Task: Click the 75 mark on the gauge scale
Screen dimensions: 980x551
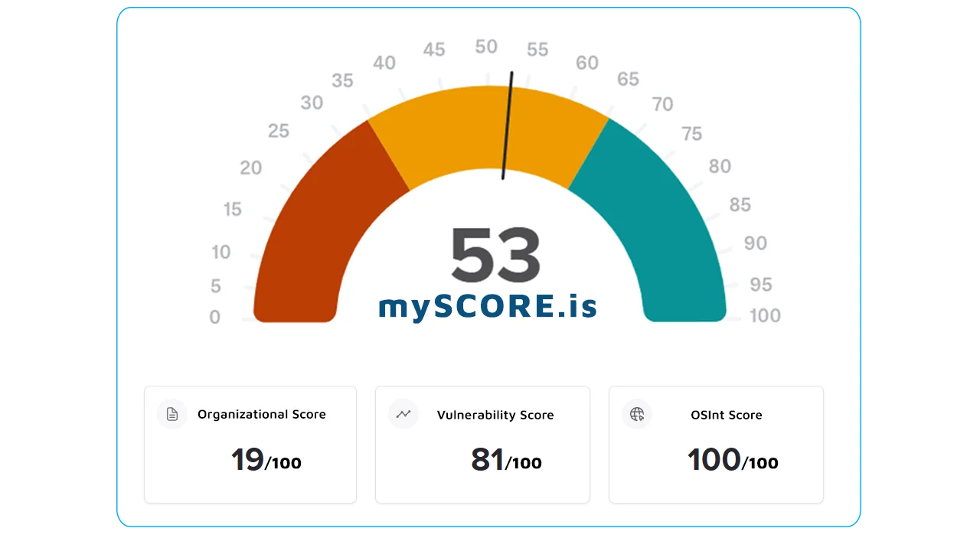Action: (x=691, y=133)
